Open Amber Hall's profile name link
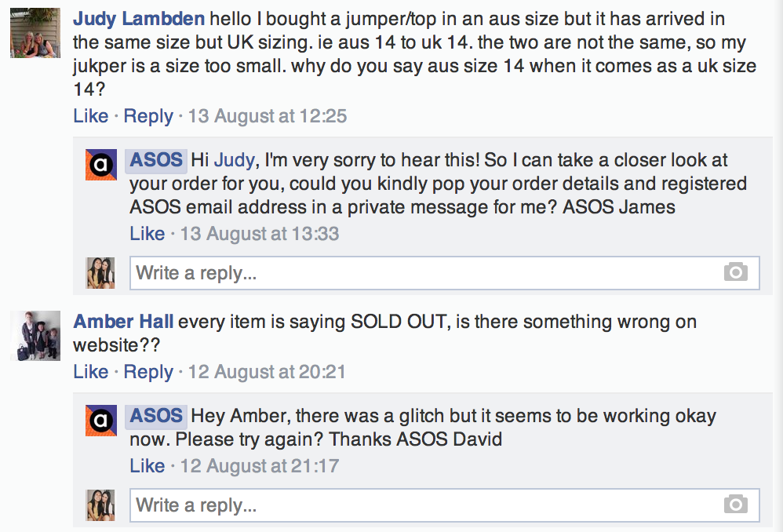 (123, 322)
